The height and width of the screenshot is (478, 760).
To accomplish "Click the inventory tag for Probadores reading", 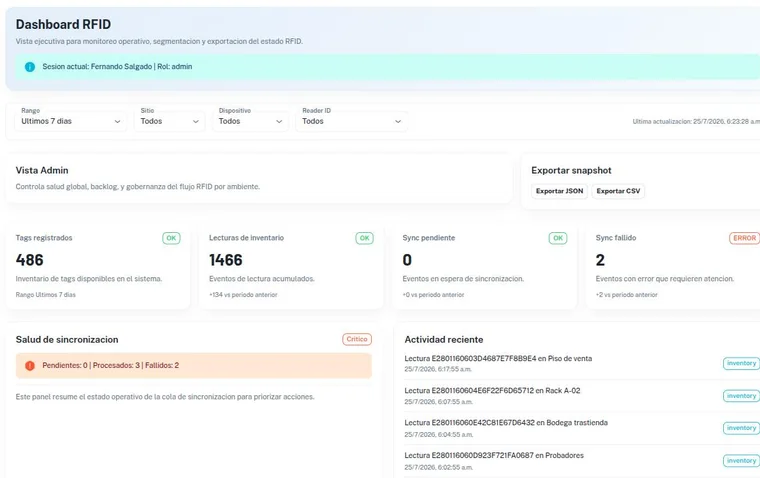I will (741, 461).
